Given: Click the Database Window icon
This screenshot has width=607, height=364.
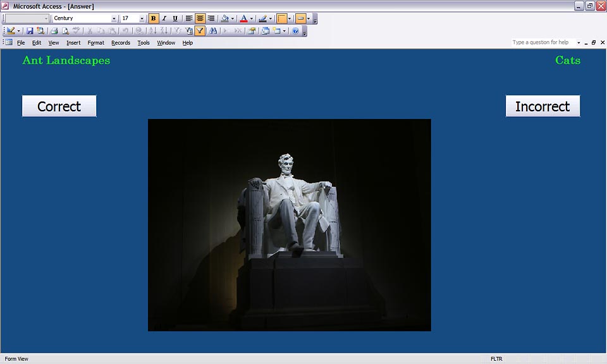Looking at the screenshot, I should pos(266,30).
